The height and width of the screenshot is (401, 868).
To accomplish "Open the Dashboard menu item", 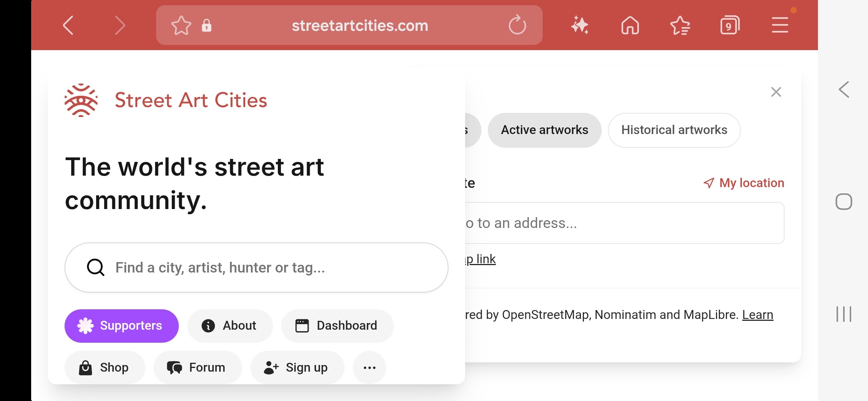I will pos(337,326).
